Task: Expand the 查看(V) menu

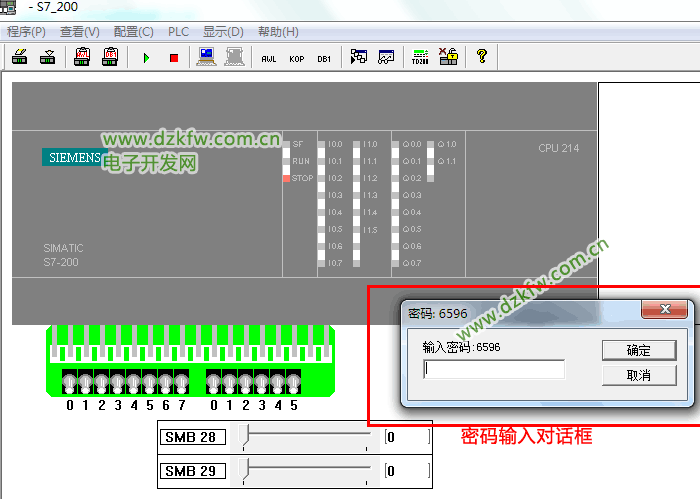Action: [x=80, y=32]
